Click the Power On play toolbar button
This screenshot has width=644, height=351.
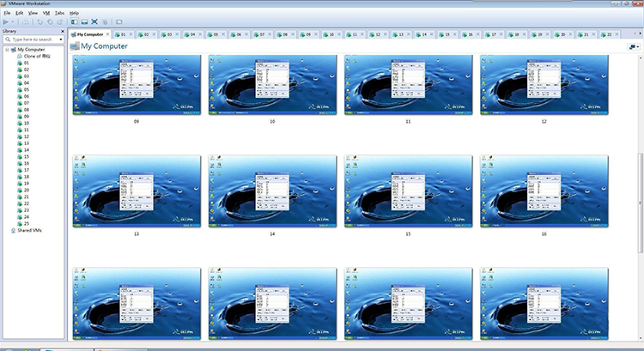click(x=6, y=21)
